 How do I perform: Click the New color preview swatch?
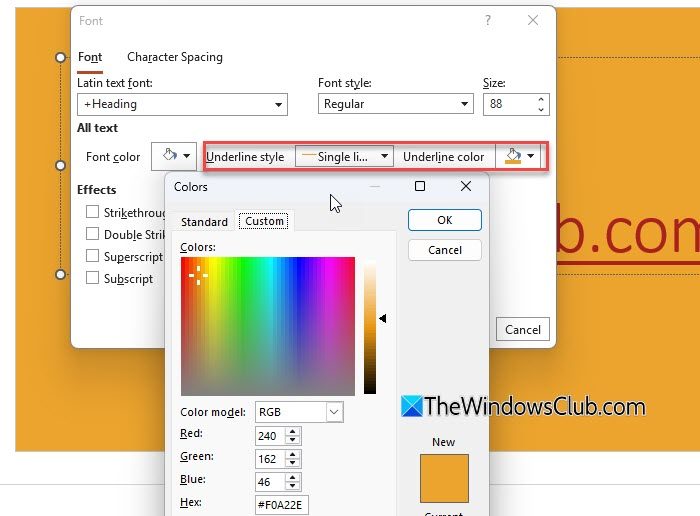[444, 478]
